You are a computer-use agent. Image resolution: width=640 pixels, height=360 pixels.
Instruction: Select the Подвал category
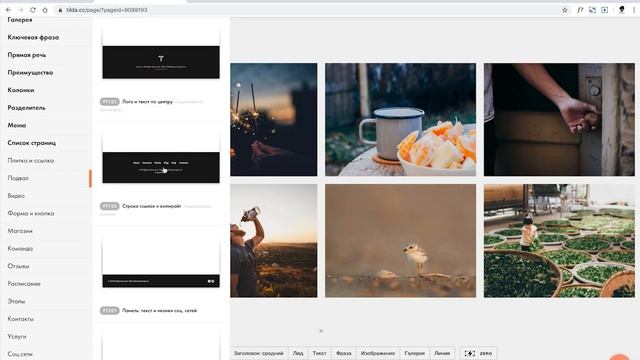coord(18,178)
